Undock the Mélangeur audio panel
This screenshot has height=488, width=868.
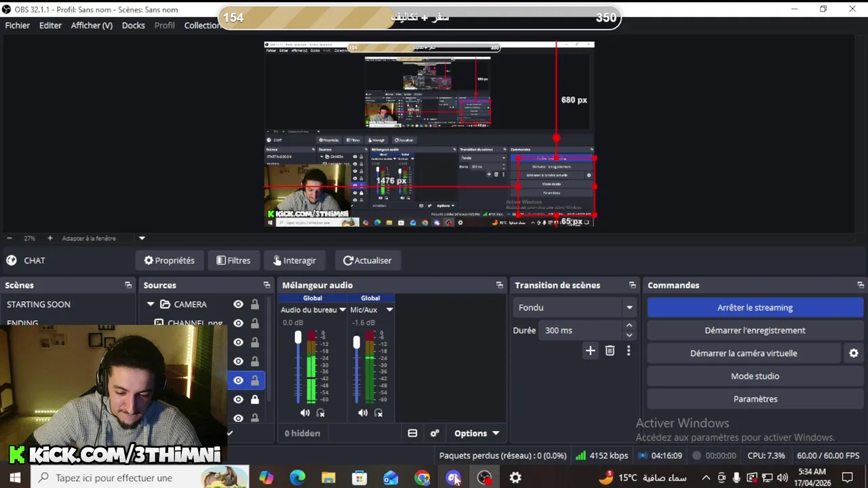[x=500, y=285]
